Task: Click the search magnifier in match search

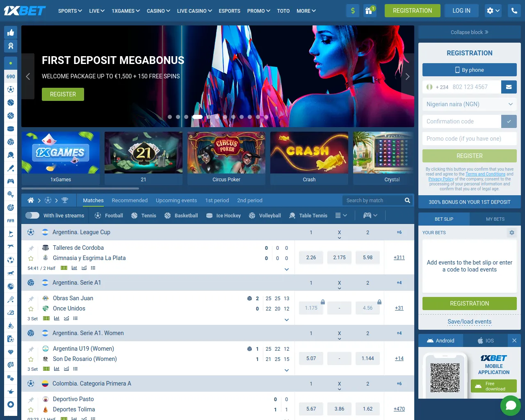Action: point(407,201)
